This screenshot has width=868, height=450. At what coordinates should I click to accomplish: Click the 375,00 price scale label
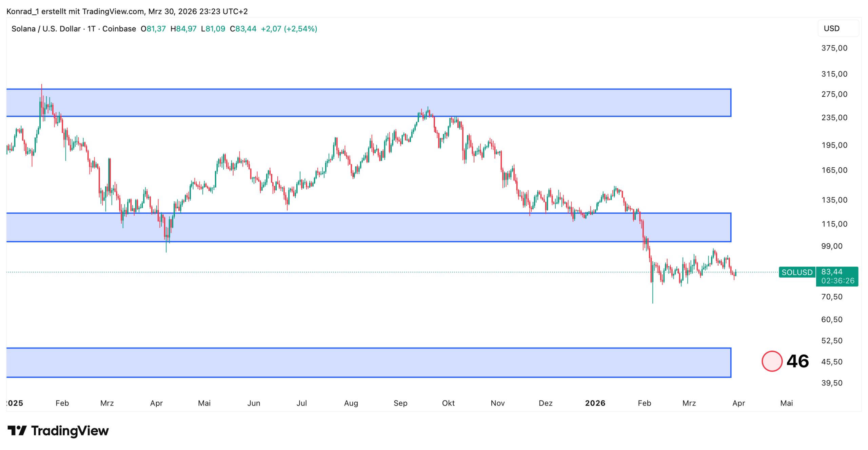pos(834,48)
